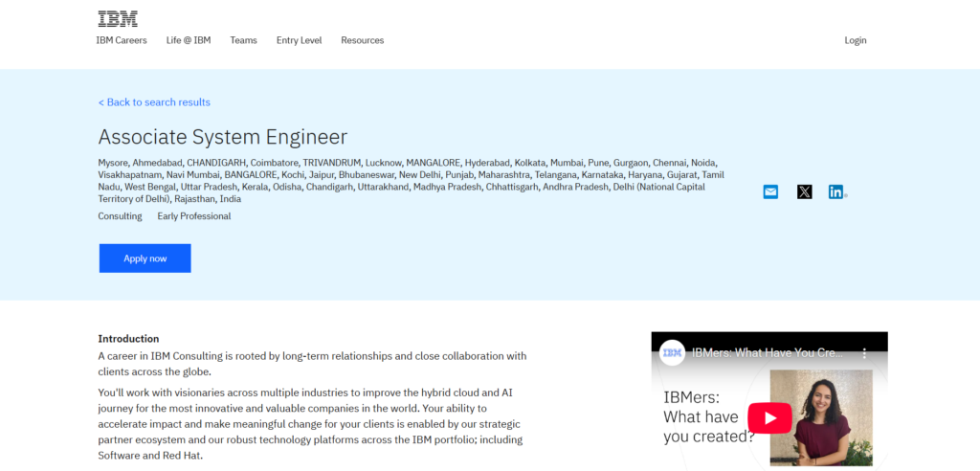The image size is (980, 471).
Task: Open the video's three-dot options menu
Action: click(x=864, y=353)
